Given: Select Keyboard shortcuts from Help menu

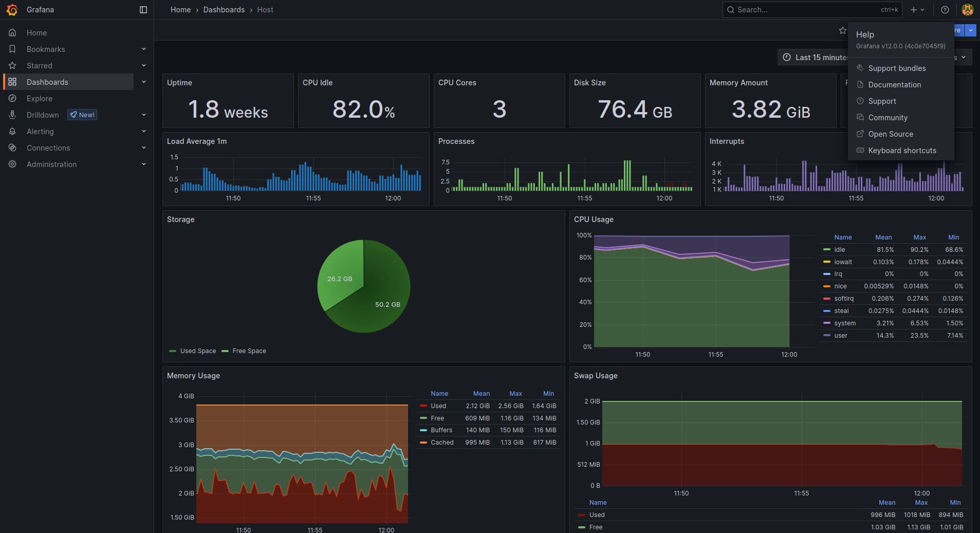Looking at the screenshot, I should coord(902,150).
